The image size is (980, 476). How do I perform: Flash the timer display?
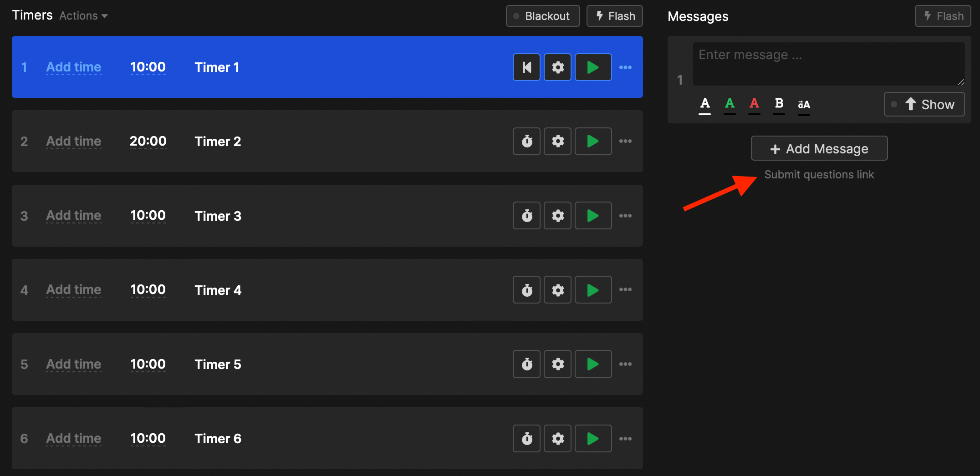[x=614, y=15]
